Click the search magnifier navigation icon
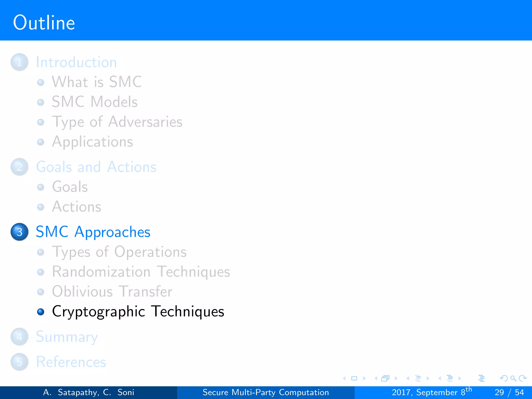 click(x=513, y=378)
